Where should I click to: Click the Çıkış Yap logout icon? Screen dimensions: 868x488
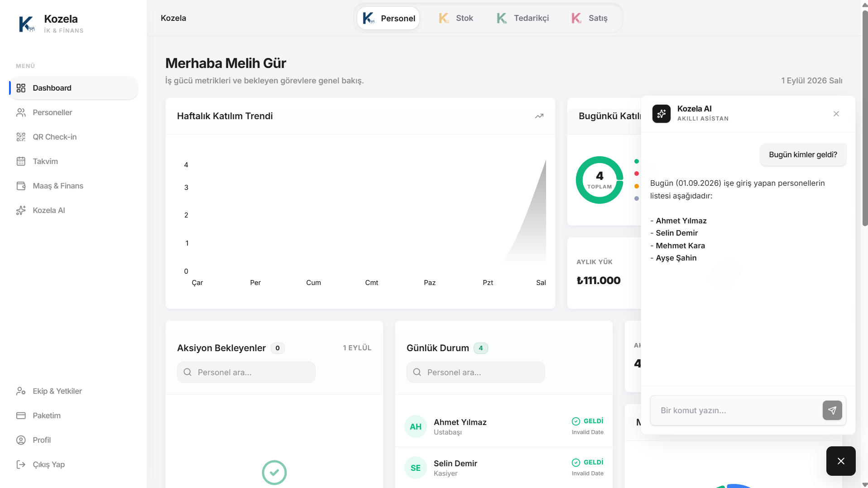click(21, 464)
